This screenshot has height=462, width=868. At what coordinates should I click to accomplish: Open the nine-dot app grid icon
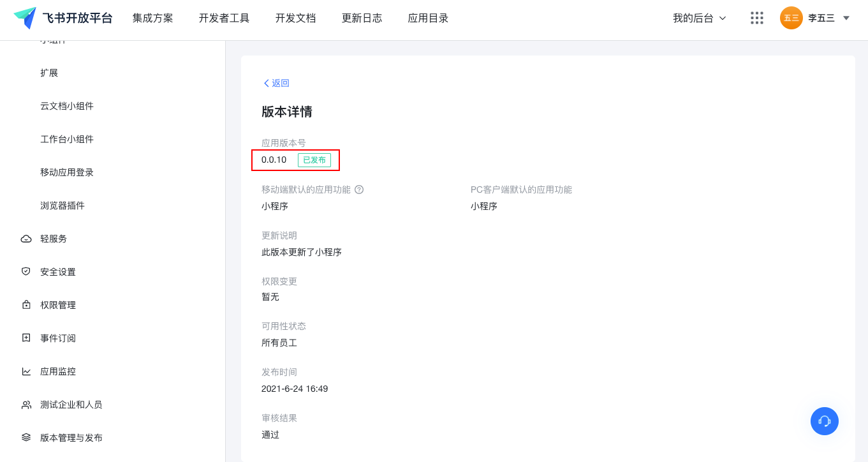pos(757,18)
